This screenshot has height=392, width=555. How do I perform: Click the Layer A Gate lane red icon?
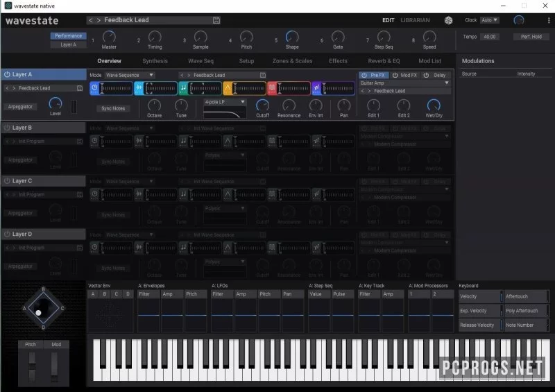click(272, 88)
